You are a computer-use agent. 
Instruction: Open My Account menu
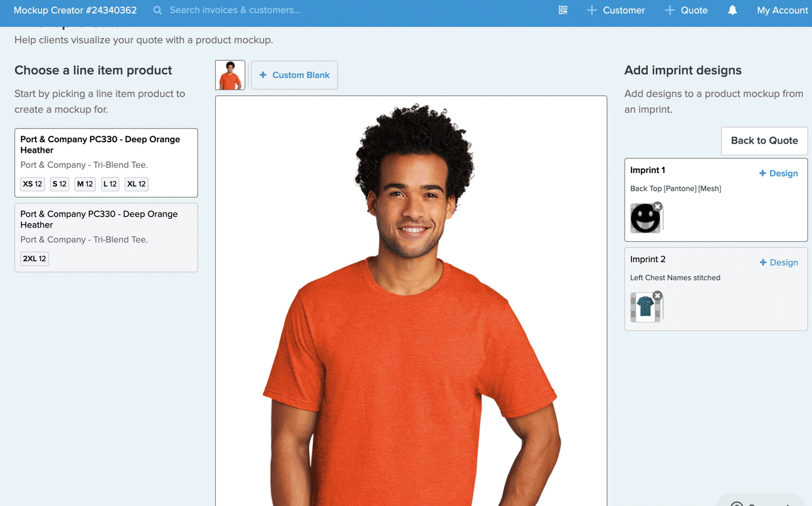tap(782, 10)
